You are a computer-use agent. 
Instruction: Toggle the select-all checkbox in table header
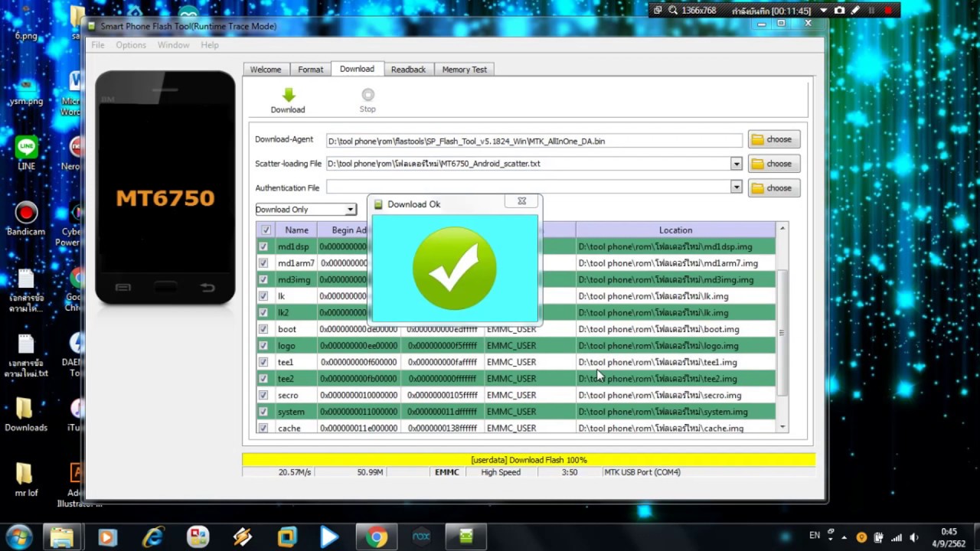(266, 230)
